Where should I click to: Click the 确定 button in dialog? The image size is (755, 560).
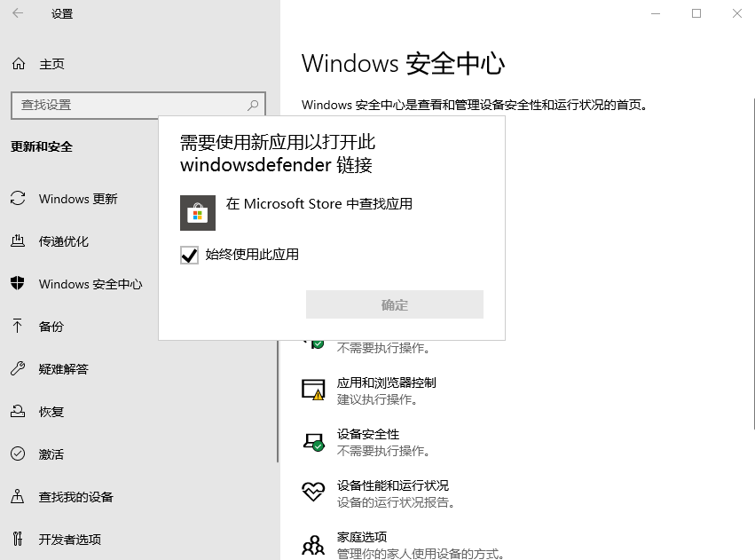pyautogui.click(x=394, y=304)
